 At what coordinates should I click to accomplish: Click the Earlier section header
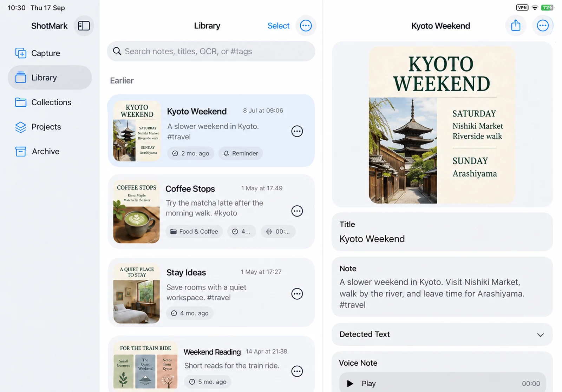(x=122, y=81)
